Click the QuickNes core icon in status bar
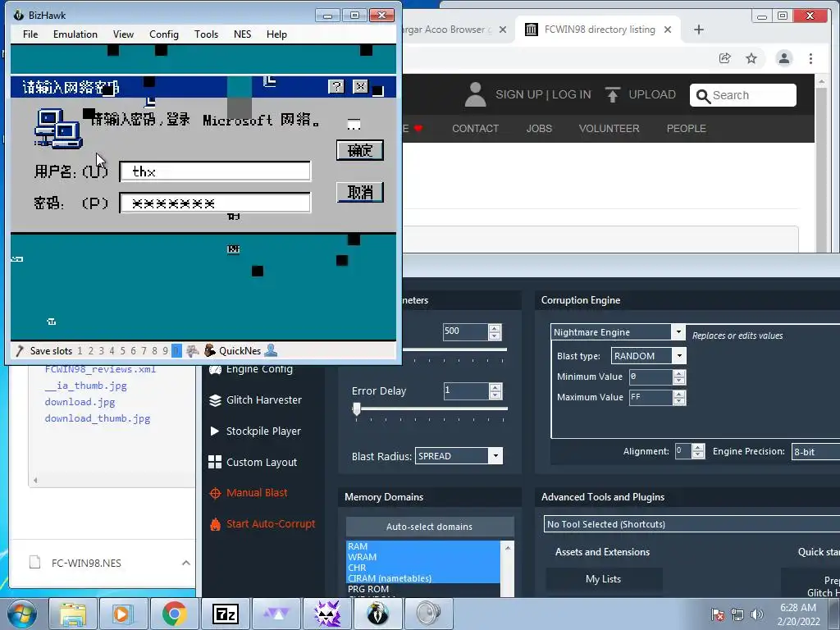 pyautogui.click(x=209, y=350)
